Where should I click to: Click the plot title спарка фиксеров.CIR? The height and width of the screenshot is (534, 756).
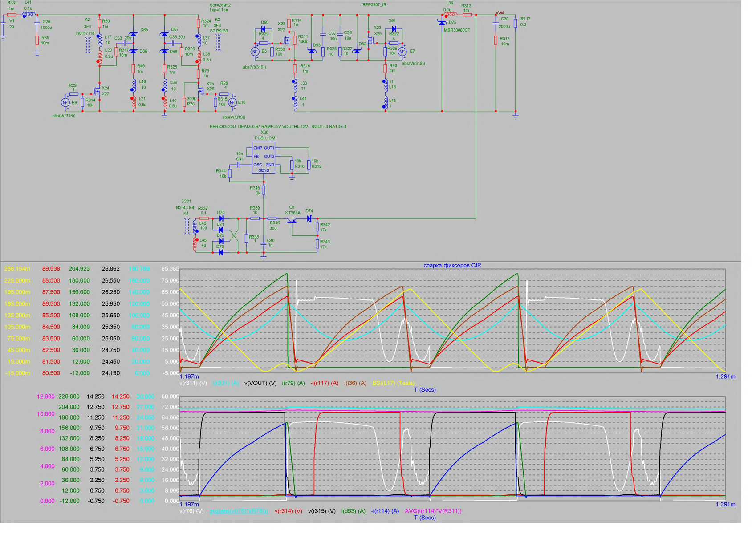coord(452,265)
